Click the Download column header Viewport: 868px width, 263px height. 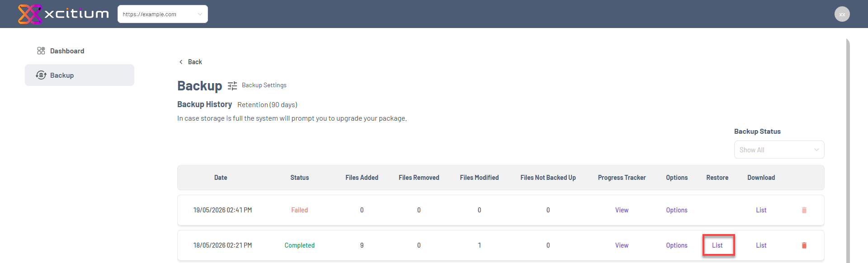[761, 178]
